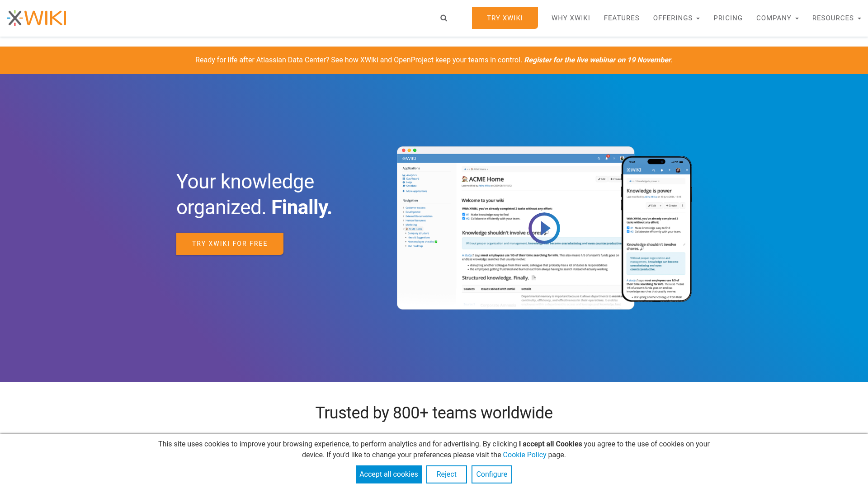Image resolution: width=868 pixels, height=488 pixels.
Task: Click the Sandbox application icon
Action: point(404,186)
